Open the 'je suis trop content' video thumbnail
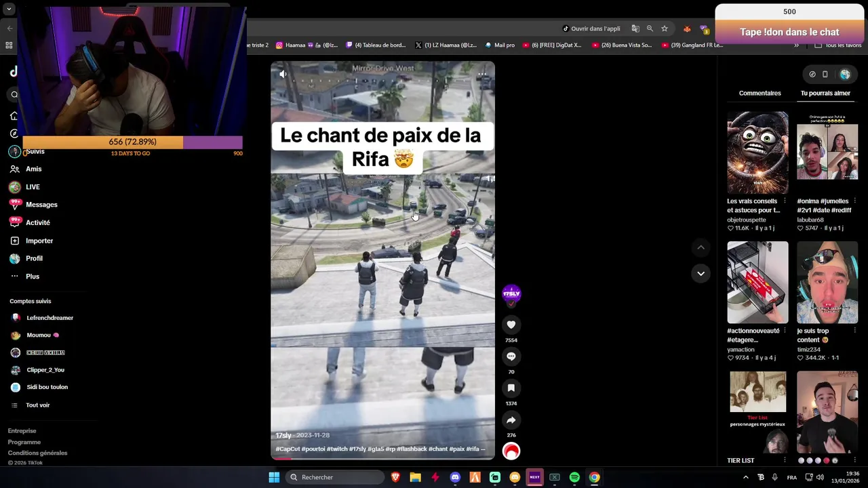The width and height of the screenshot is (868, 488). pyautogui.click(x=827, y=282)
